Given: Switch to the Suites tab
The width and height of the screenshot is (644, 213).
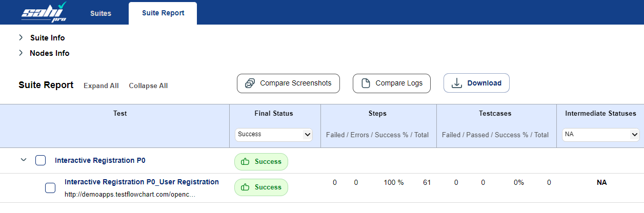Looking at the screenshot, I should (100, 13).
